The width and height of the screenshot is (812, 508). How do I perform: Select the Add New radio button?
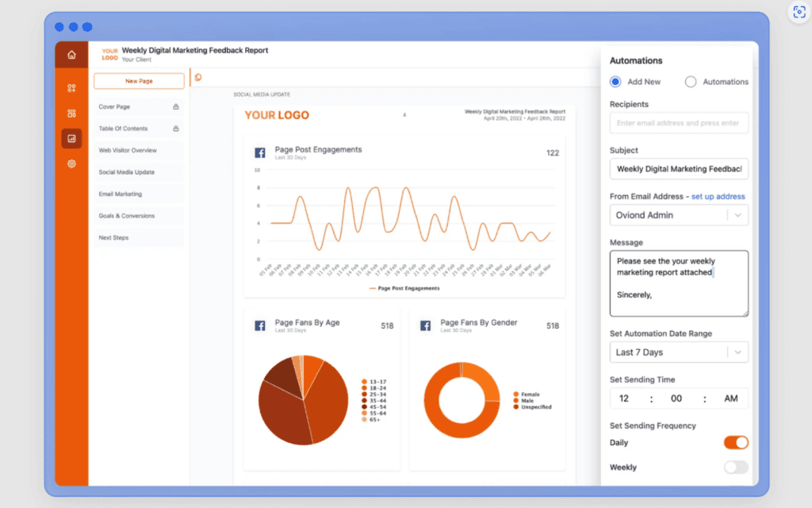pos(615,82)
